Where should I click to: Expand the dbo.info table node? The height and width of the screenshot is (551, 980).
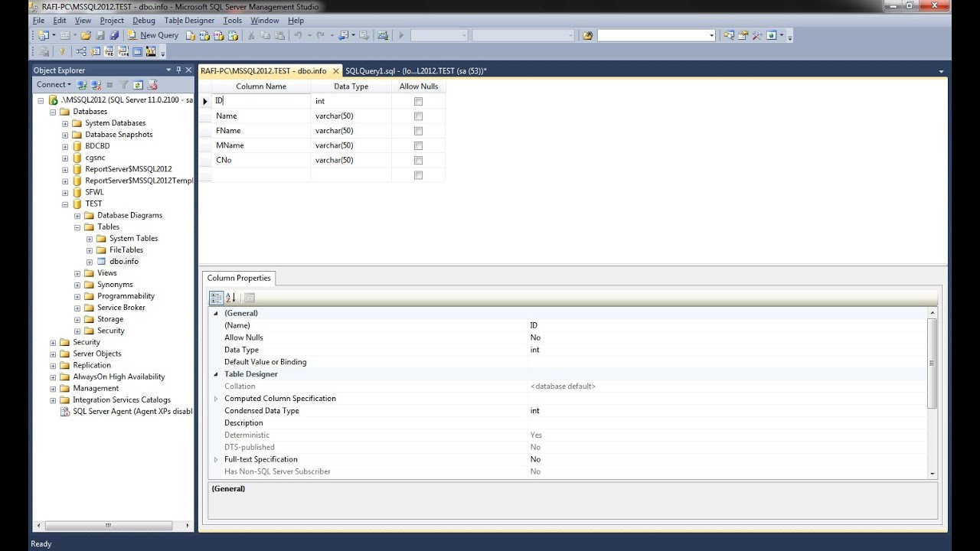pyautogui.click(x=90, y=262)
